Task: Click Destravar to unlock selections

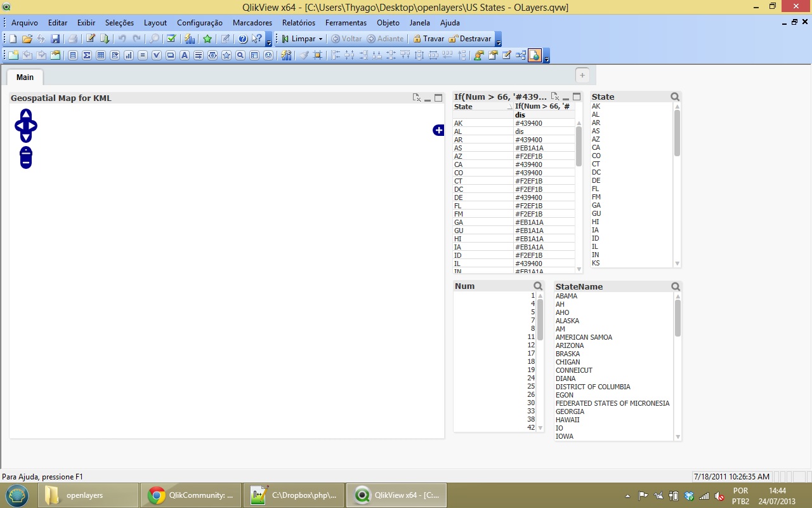Action: pyautogui.click(x=470, y=39)
